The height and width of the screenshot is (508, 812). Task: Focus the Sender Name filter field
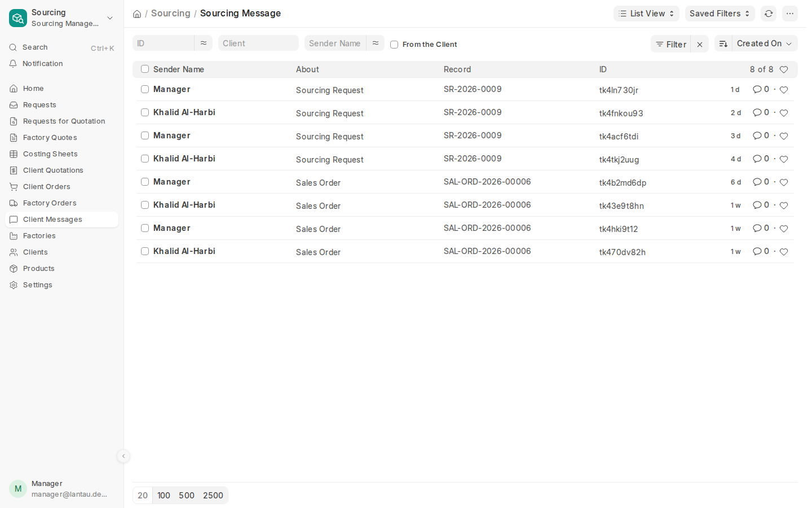pos(336,43)
